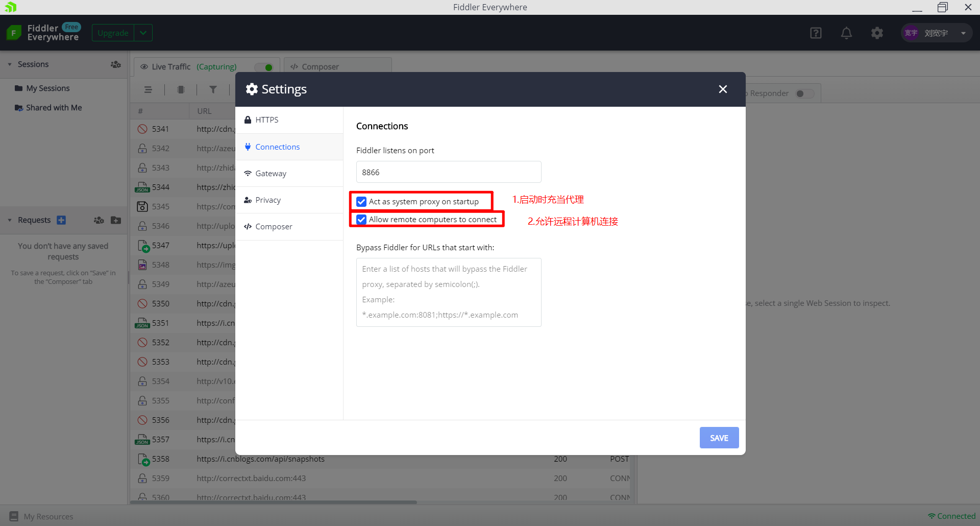Click blocked icon of session 5341
The width and height of the screenshot is (980, 526).
click(142, 129)
